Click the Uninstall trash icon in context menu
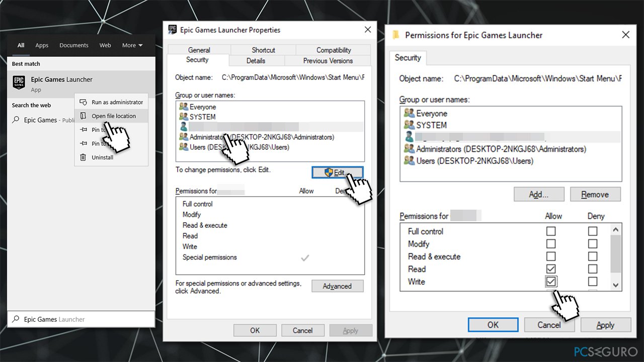 pos(84,157)
